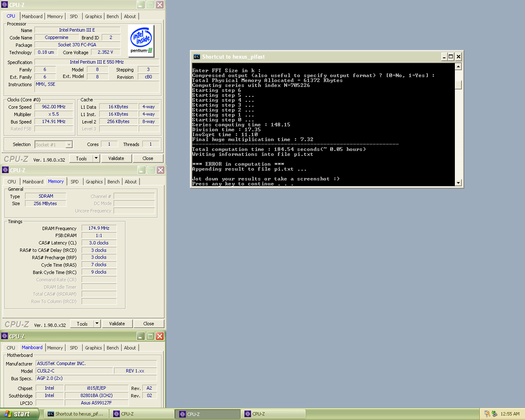Viewport: 525px width, 420px height.
Task: Switch to Shortcut to hexus_pifast taskbar button
Action: tap(76, 414)
